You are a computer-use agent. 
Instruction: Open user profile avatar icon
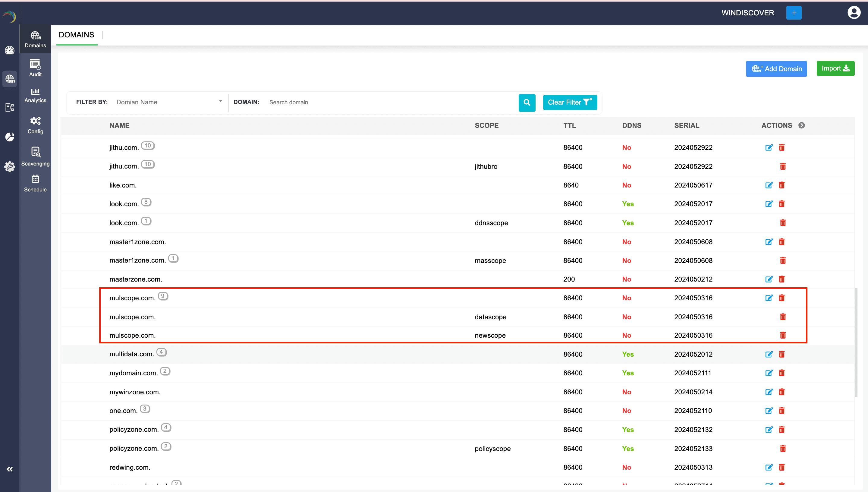(x=854, y=13)
